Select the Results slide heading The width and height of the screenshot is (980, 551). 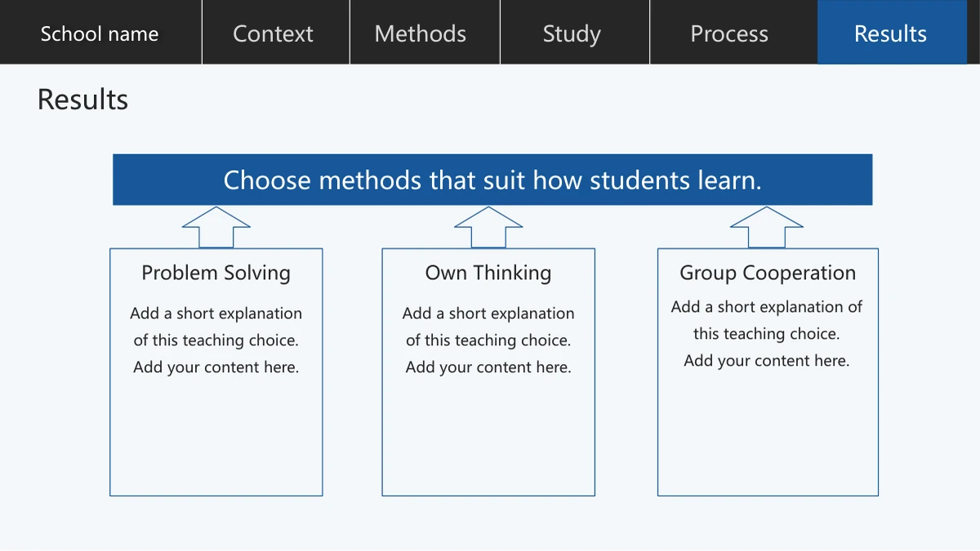pyautogui.click(x=82, y=100)
